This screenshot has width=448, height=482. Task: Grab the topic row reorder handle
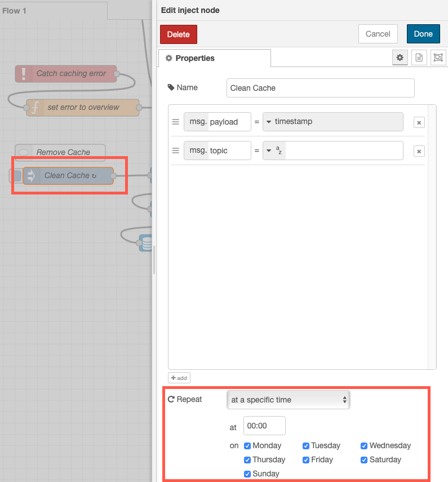point(175,151)
